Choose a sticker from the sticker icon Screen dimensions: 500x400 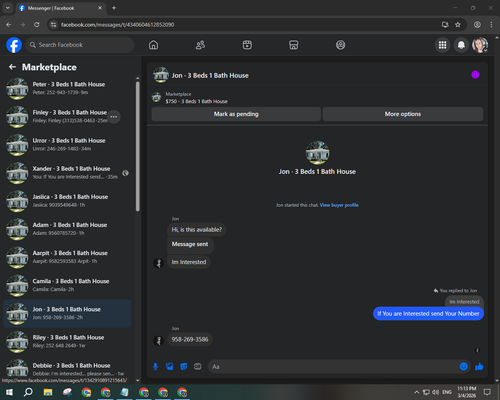pos(183,367)
